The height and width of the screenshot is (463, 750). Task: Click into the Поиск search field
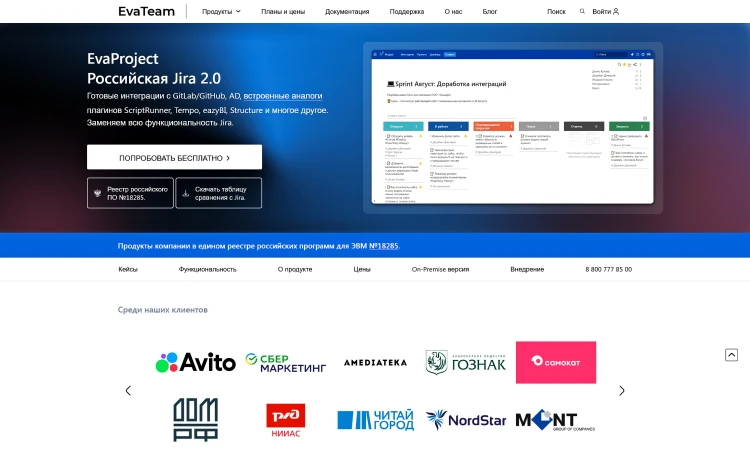pos(556,11)
